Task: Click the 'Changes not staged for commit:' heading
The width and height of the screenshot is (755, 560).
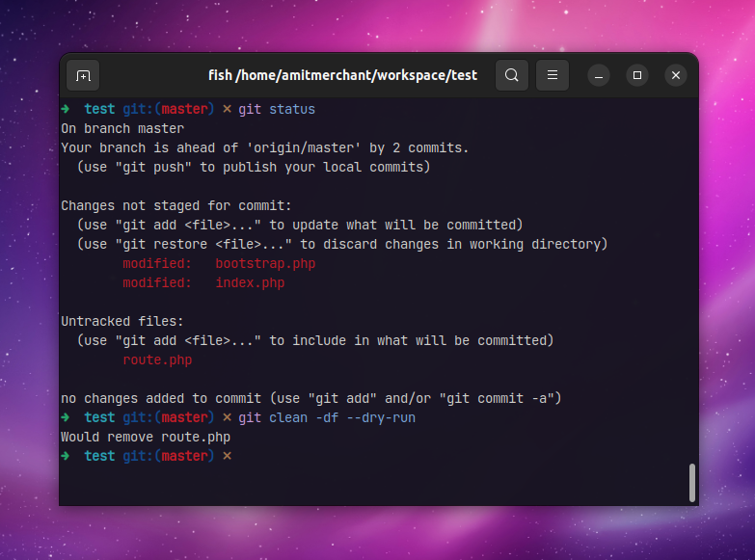Action: click(176, 205)
